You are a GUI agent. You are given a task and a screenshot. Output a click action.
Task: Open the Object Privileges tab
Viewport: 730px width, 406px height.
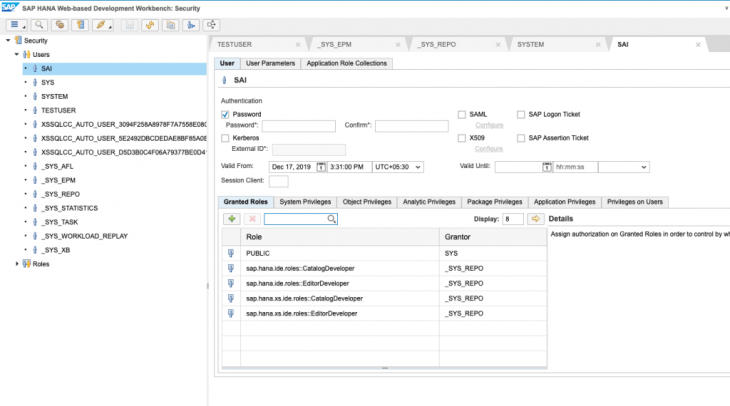pyautogui.click(x=367, y=202)
